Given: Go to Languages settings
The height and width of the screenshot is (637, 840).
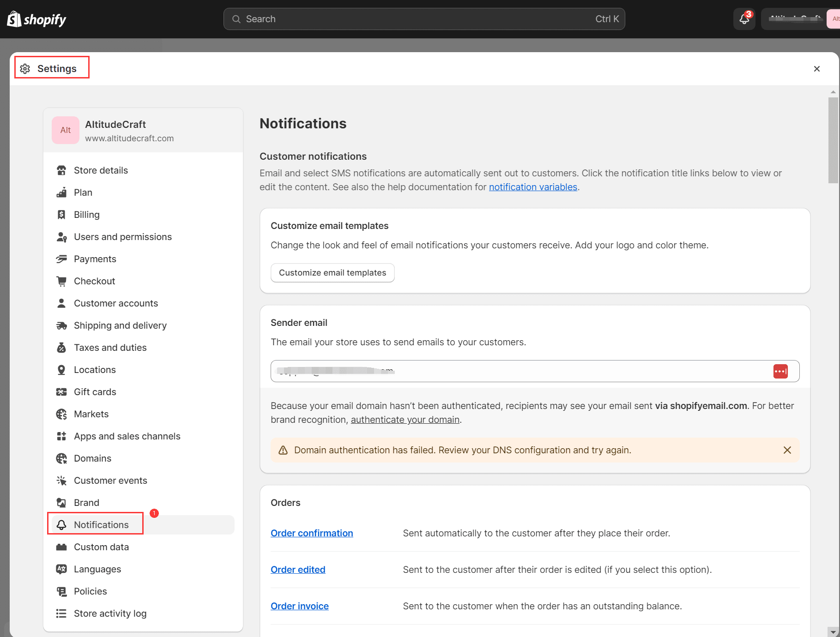Looking at the screenshot, I should pyautogui.click(x=97, y=569).
